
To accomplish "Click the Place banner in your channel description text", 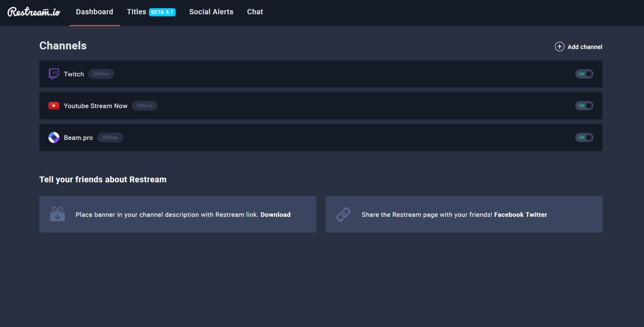I will pos(167,215).
